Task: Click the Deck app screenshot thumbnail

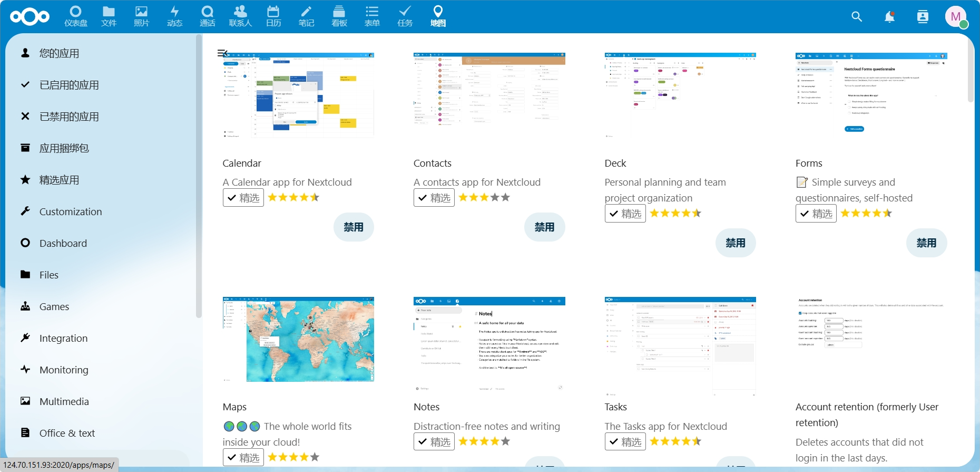Action: coord(680,95)
